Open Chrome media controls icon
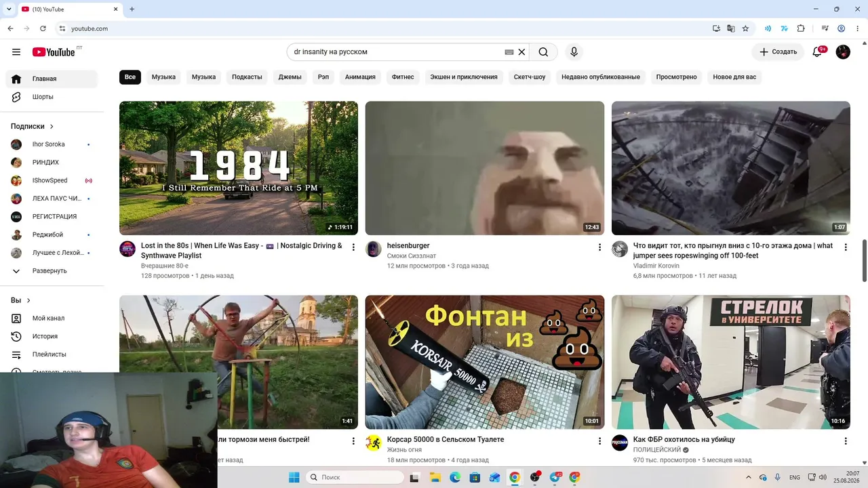Viewport: 868px width, 488px height. 825,28
